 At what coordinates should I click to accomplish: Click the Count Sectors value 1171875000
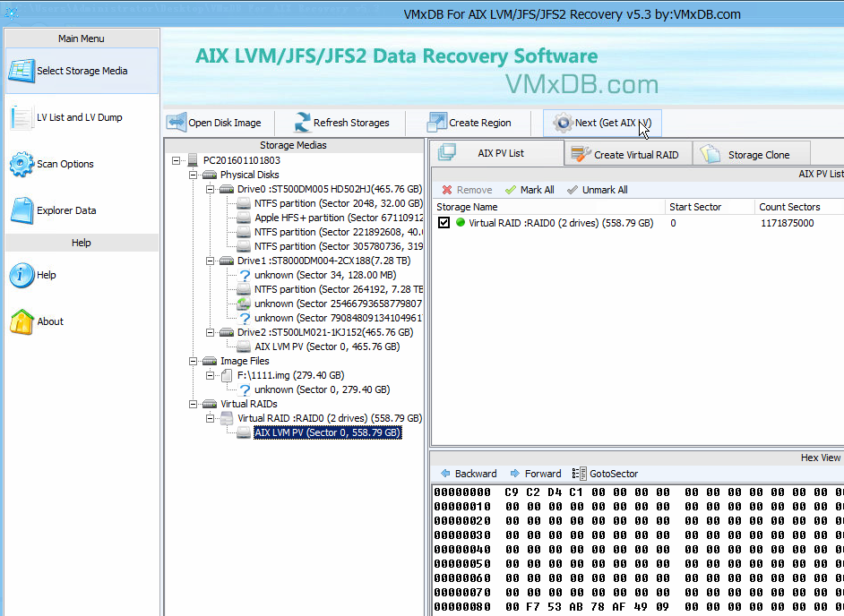pos(787,223)
